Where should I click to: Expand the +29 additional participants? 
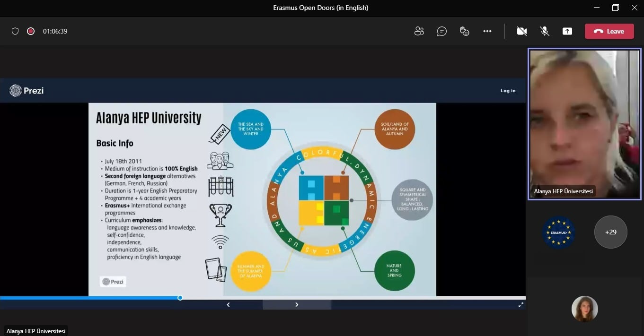[610, 232]
